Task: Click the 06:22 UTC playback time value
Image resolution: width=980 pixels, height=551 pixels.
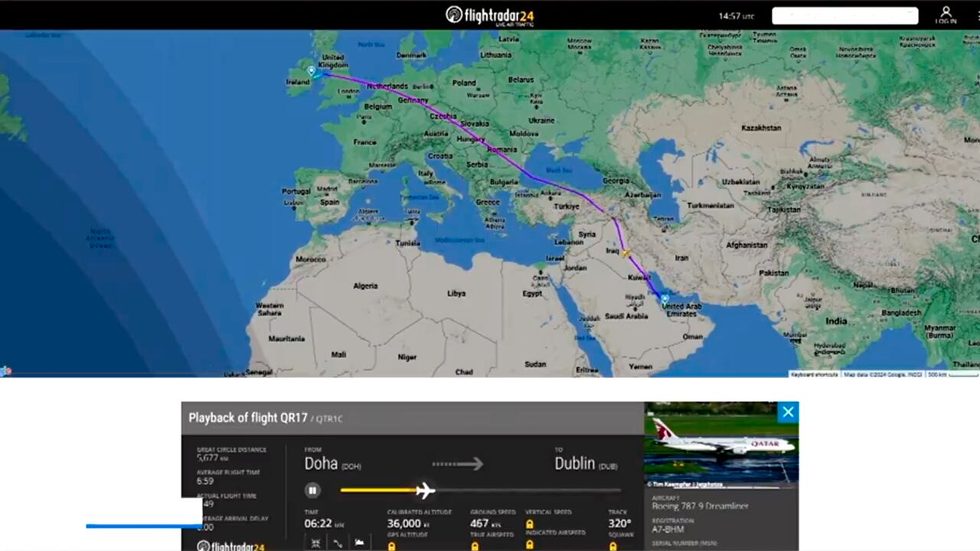Action: [324, 523]
